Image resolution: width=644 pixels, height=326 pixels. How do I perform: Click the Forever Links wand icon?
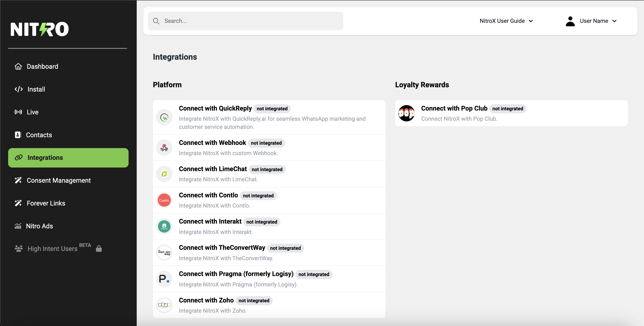tap(18, 203)
